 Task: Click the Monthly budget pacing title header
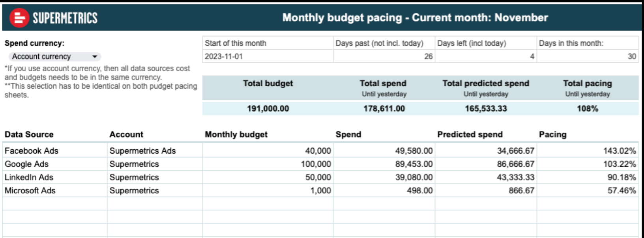415,18
